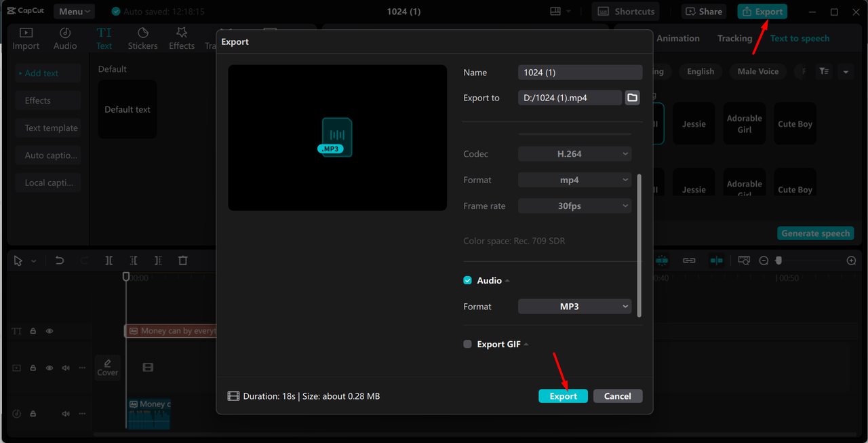The width and height of the screenshot is (868, 443).
Task: Select the Cute Boy voice in top row
Action: [x=795, y=123]
